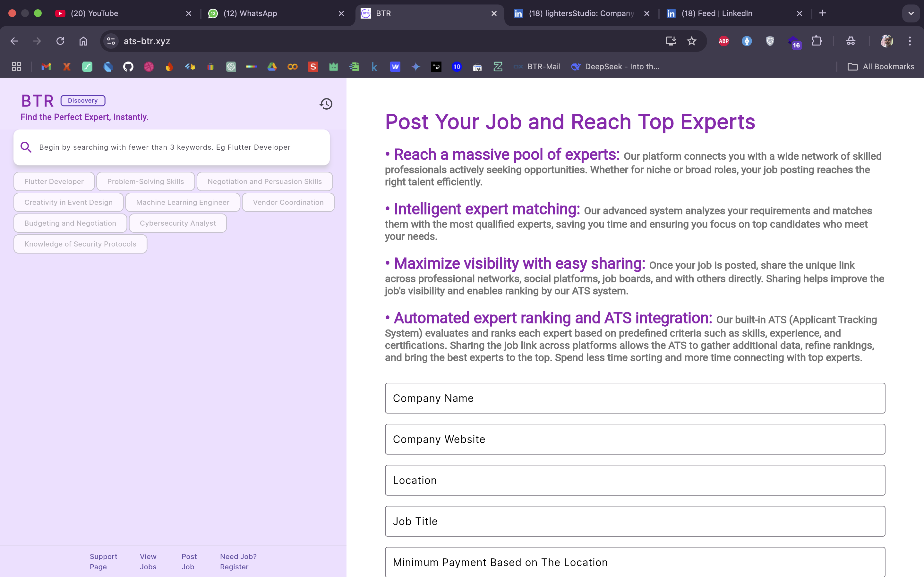Open the search history clock icon

click(x=326, y=104)
